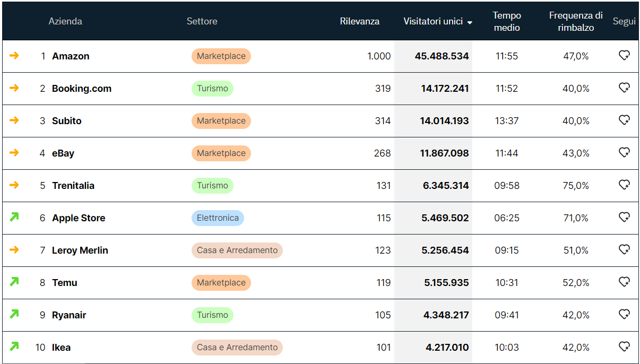This screenshot has width=640, height=364.
Task: Follow Trenitalia using the heart icon
Action: click(x=624, y=185)
